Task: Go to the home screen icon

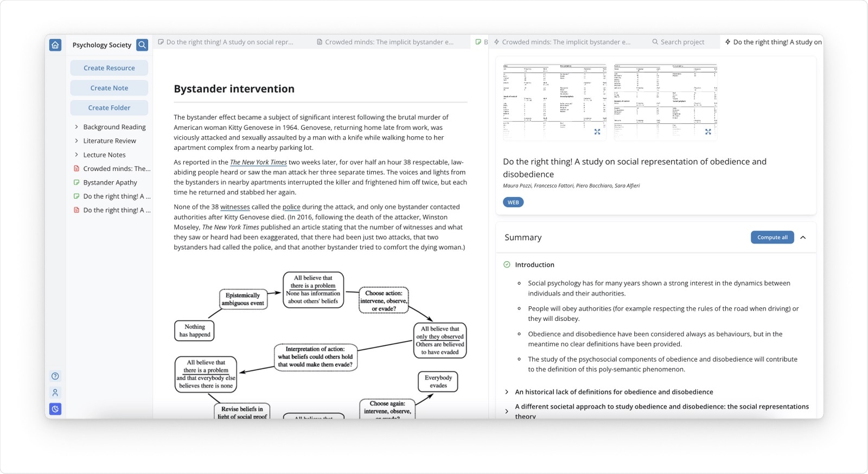Action: point(55,45)
